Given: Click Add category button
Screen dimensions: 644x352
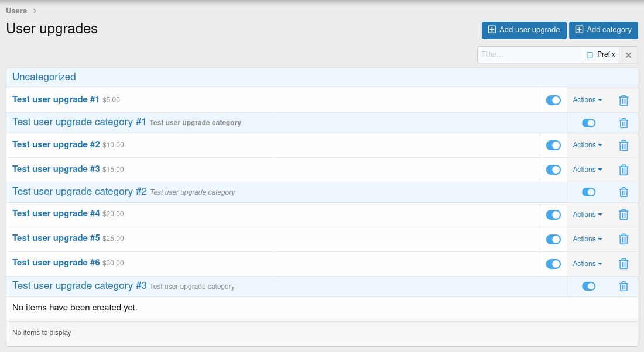Looking at the screenshot, I should click(x=603, y=30).
